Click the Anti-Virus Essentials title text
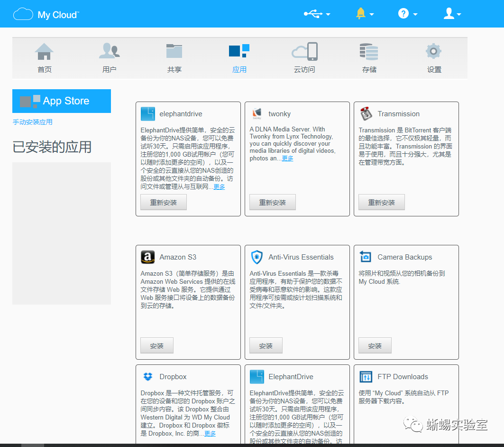This screenshot has height=447, width=504. 301,257
